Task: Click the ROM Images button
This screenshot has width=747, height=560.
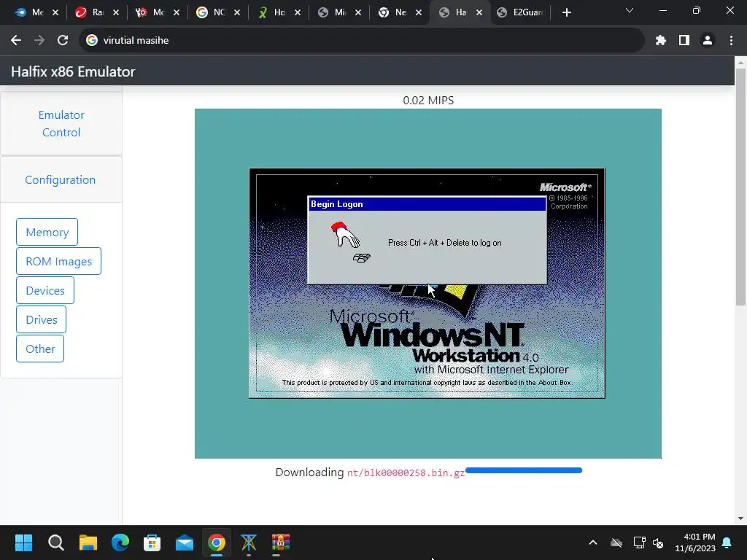Action: (x=58, y=261)
